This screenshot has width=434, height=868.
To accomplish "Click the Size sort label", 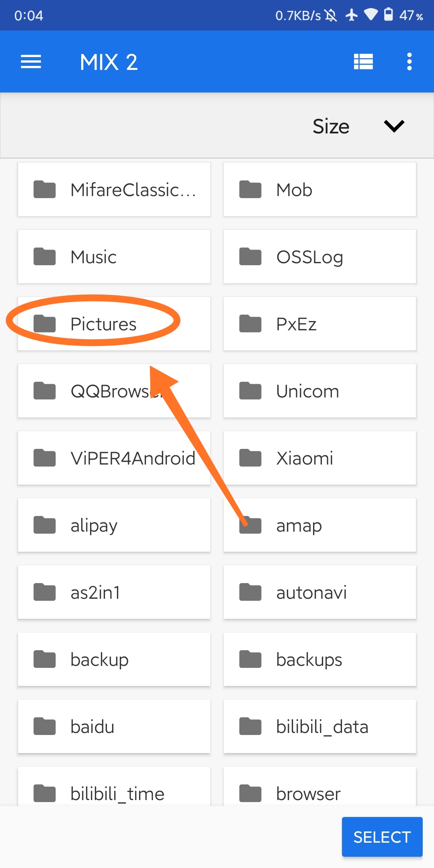I will (x=331, y=127).
